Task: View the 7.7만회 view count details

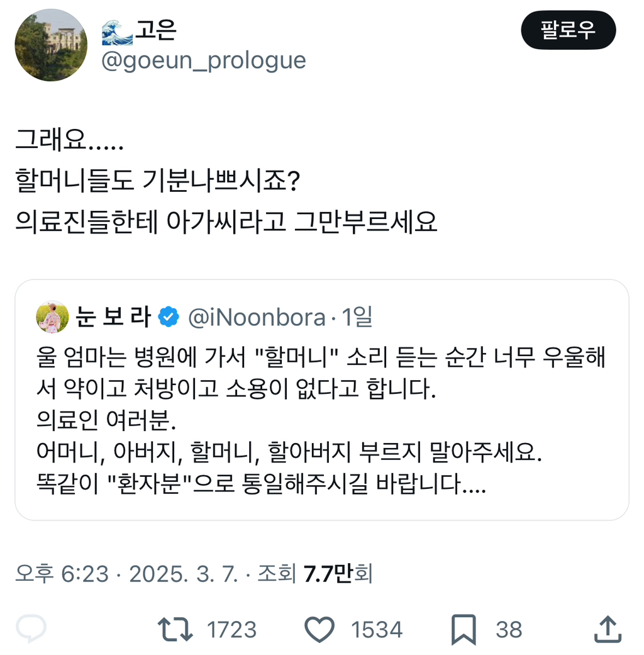Action: [338, 573]
